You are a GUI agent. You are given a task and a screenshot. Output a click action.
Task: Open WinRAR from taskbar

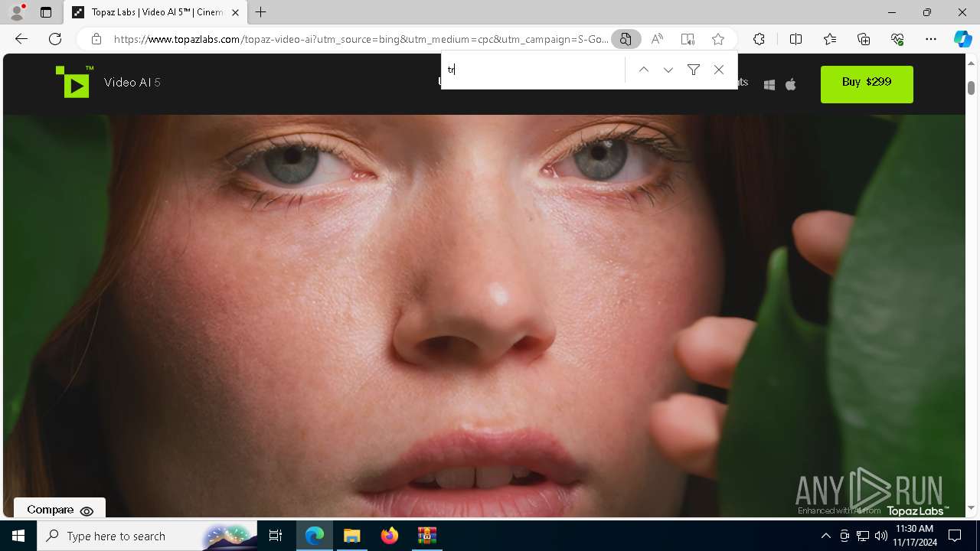426,536
